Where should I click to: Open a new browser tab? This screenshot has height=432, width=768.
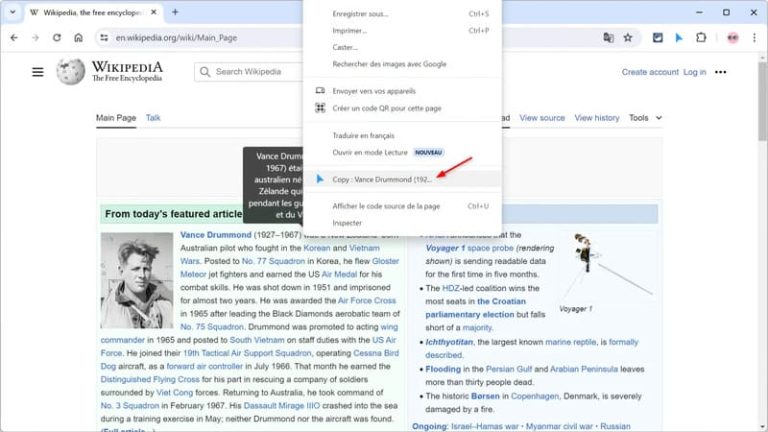[x=175, y=12]
